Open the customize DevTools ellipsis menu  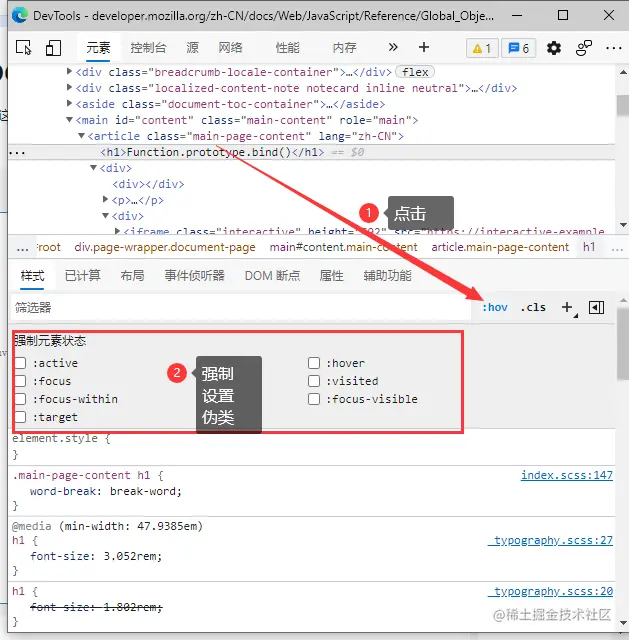pyautogui.click(x=613, y=48)
